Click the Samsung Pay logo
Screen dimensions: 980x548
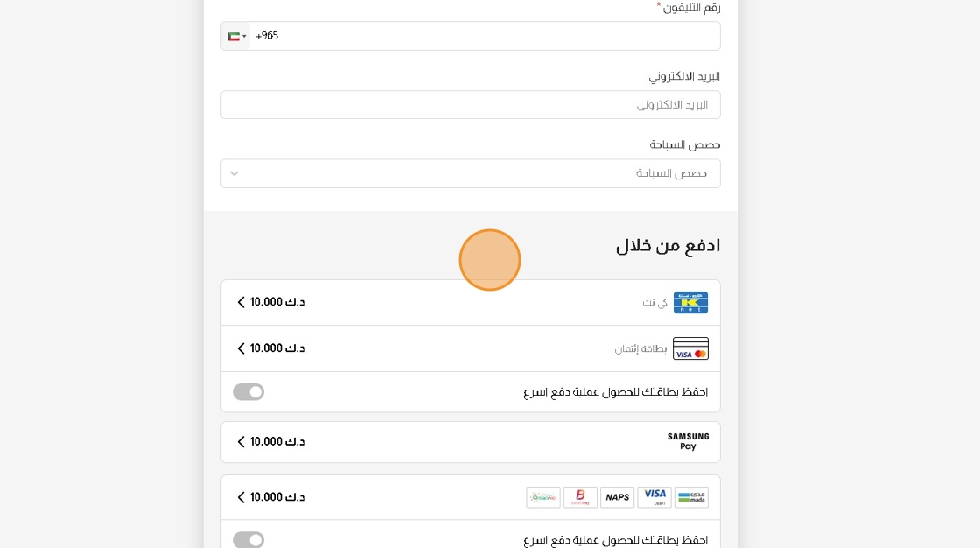pos(688,442)
